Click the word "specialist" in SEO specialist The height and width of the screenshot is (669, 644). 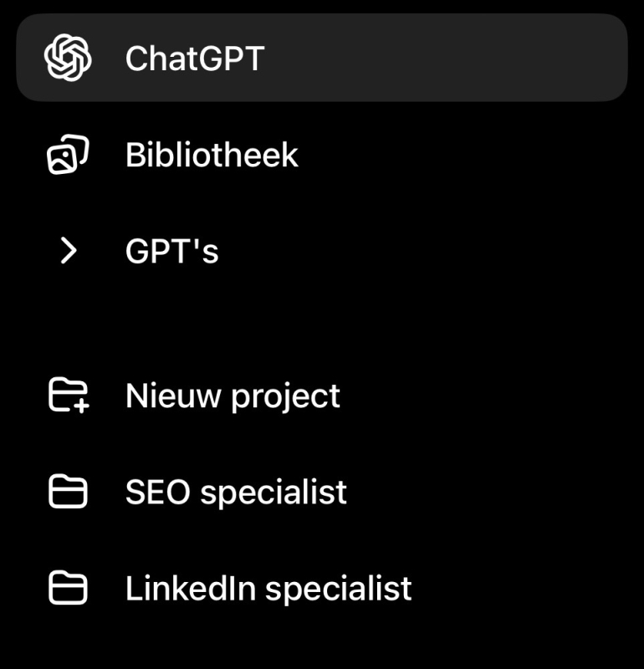tap(273, 493)
